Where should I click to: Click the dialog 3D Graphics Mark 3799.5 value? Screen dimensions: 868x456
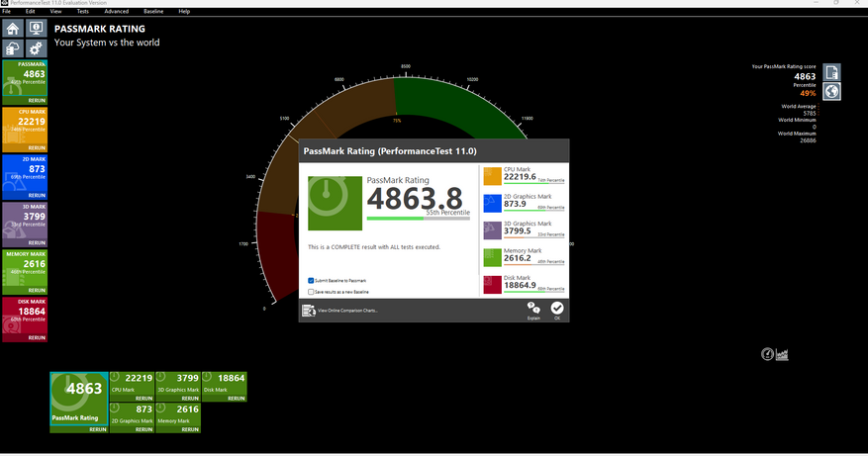tap(517, 231)
